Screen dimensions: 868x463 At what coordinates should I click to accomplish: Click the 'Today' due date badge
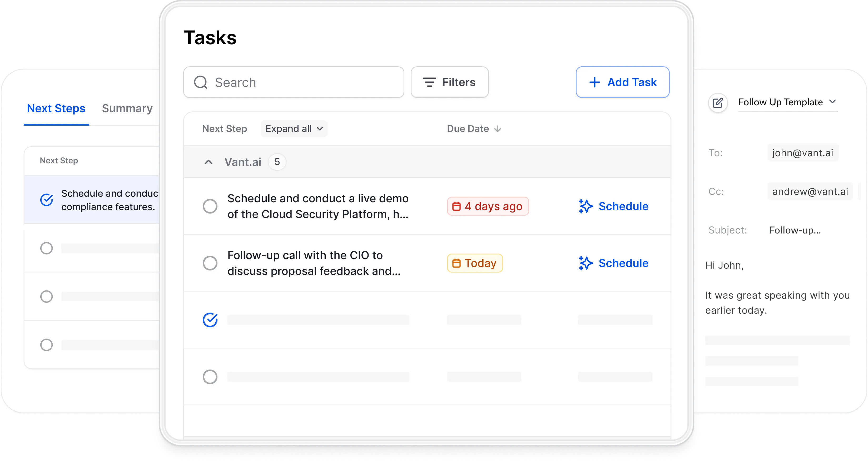click(x=475, y=263)
